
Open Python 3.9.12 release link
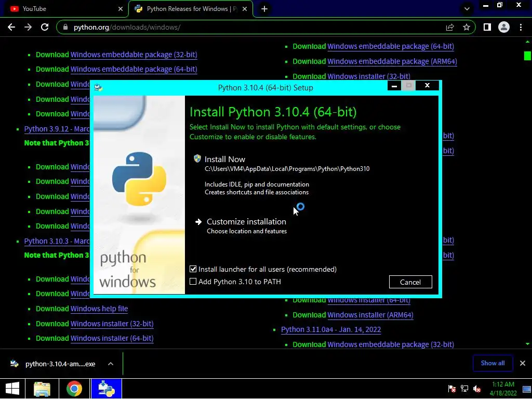pos(57,129)
